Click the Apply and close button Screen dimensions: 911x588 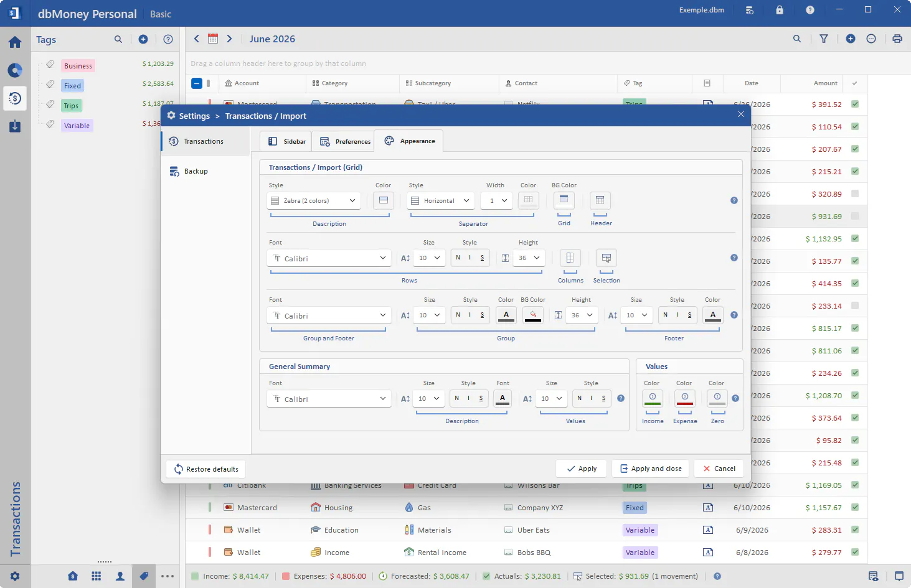(650, 469)
